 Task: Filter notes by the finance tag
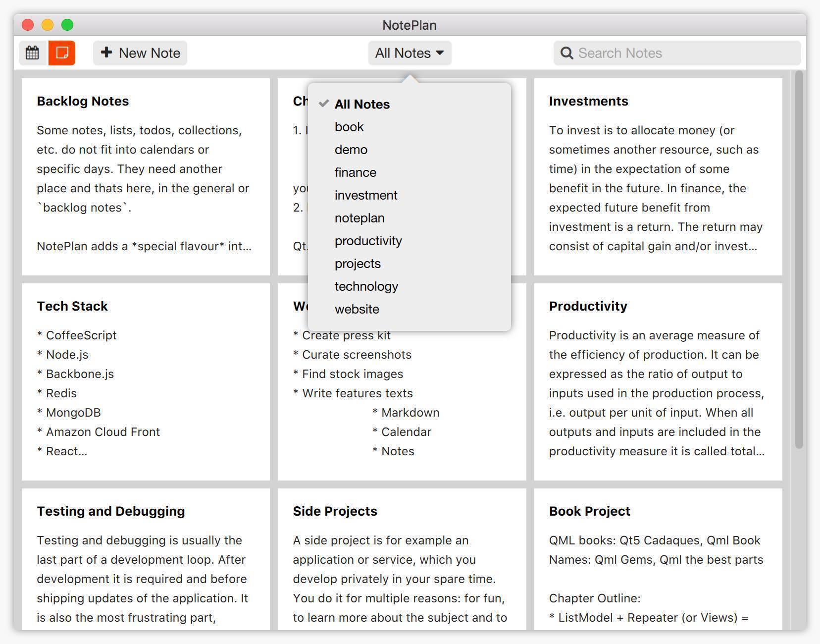click(x=410, y=172)
